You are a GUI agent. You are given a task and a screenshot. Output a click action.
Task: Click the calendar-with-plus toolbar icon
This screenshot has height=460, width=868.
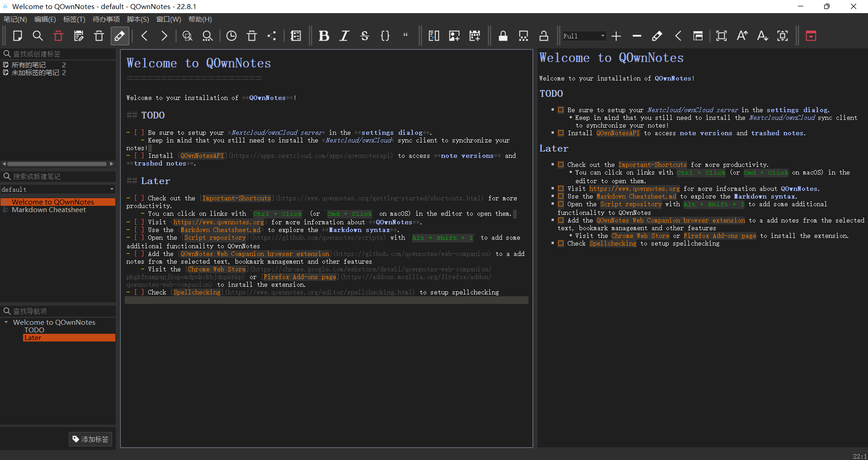click(x=475, y=36)
